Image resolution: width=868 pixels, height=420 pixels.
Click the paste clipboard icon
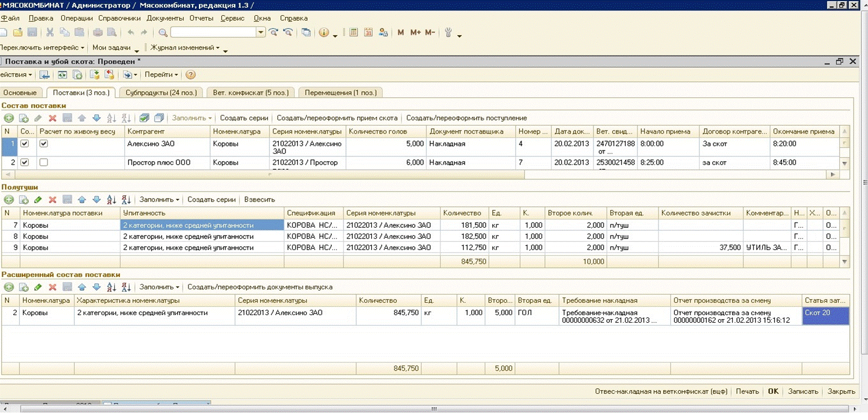[x=80, y=33]
